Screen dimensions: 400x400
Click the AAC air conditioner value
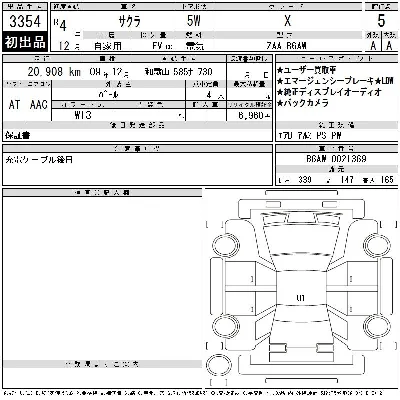(x=38, y=105)
